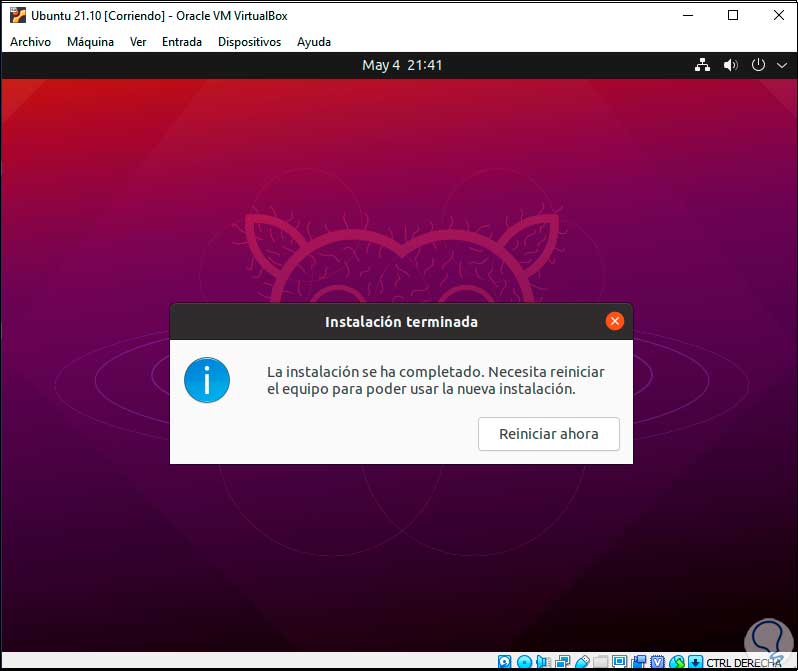Click the wired network icon in Ubuntu top bar

702,65
